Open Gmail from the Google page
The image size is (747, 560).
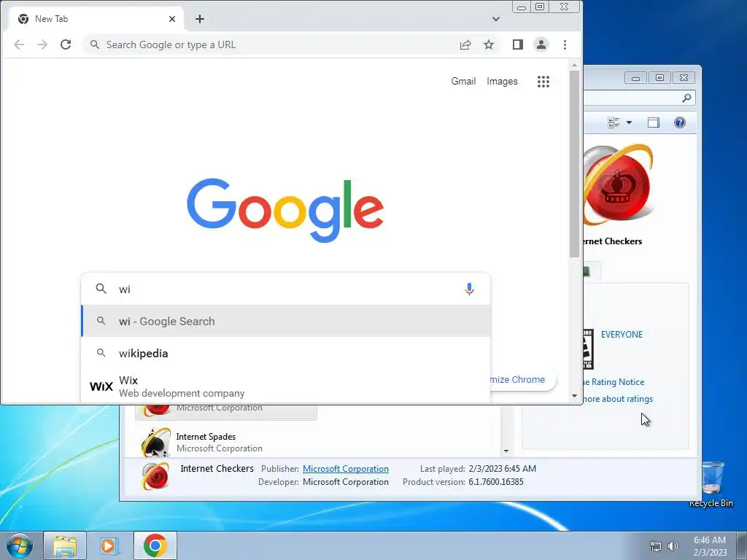[x=463, y=82]
